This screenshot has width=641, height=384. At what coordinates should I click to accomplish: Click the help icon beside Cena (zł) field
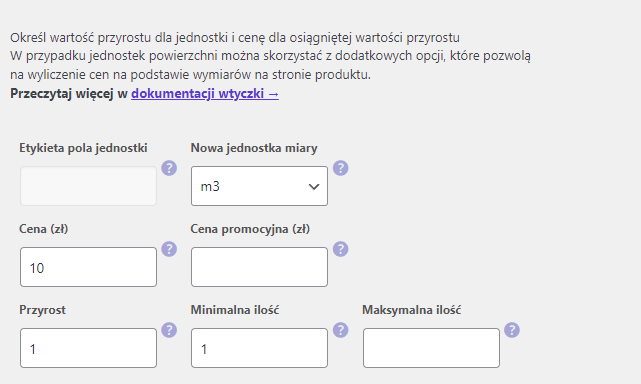pos(169,249)
